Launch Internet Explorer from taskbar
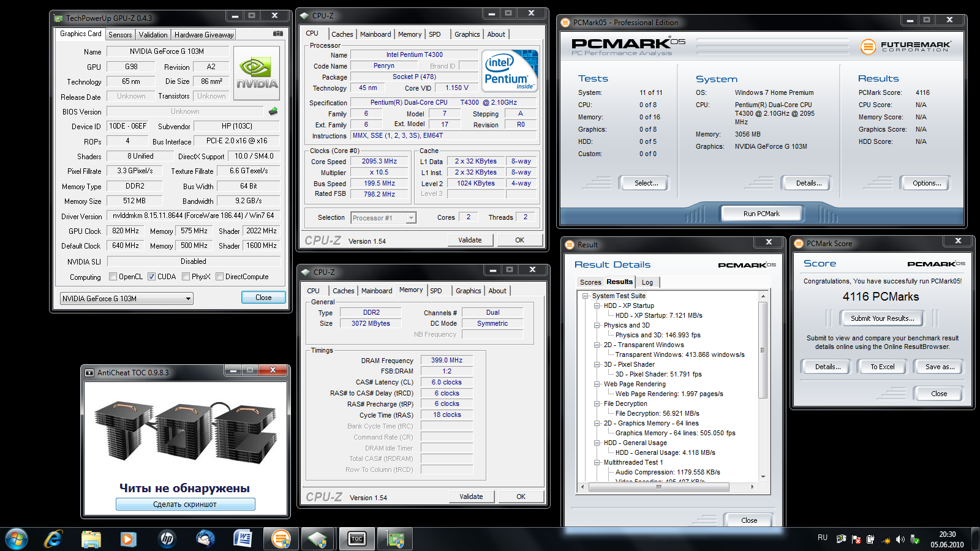Screen dimensions: 980x551 click(x=53, y=539)
